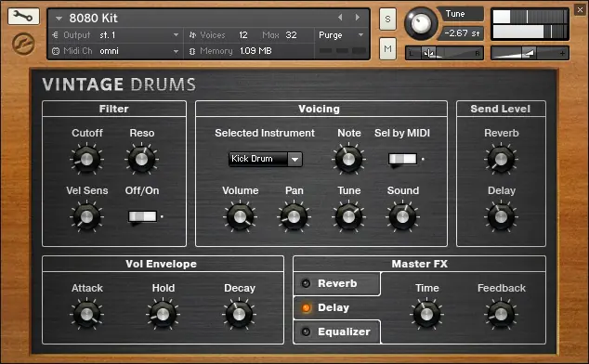589x364 pixels.
Task: Click the Filter Reso knob
Action: [141, 160]
